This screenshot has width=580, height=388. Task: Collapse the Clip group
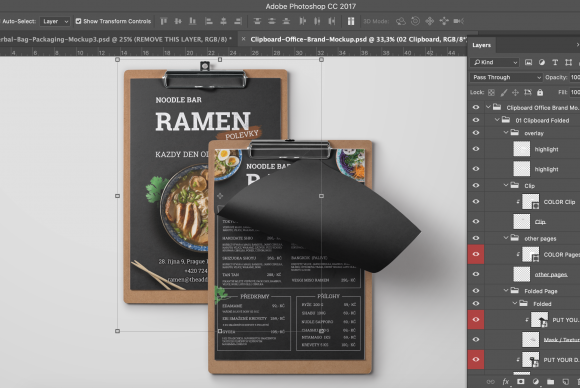[506, 185]
